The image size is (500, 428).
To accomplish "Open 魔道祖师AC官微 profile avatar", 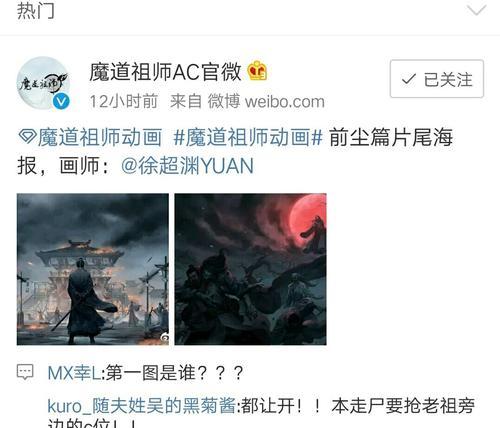I will pyautogui.click(x=43, y=83).
